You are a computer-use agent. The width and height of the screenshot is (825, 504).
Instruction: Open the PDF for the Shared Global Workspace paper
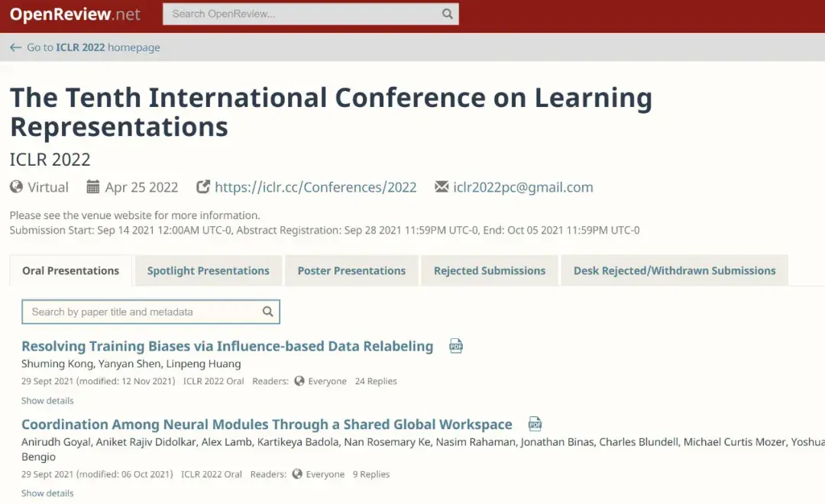pos(534,424)
